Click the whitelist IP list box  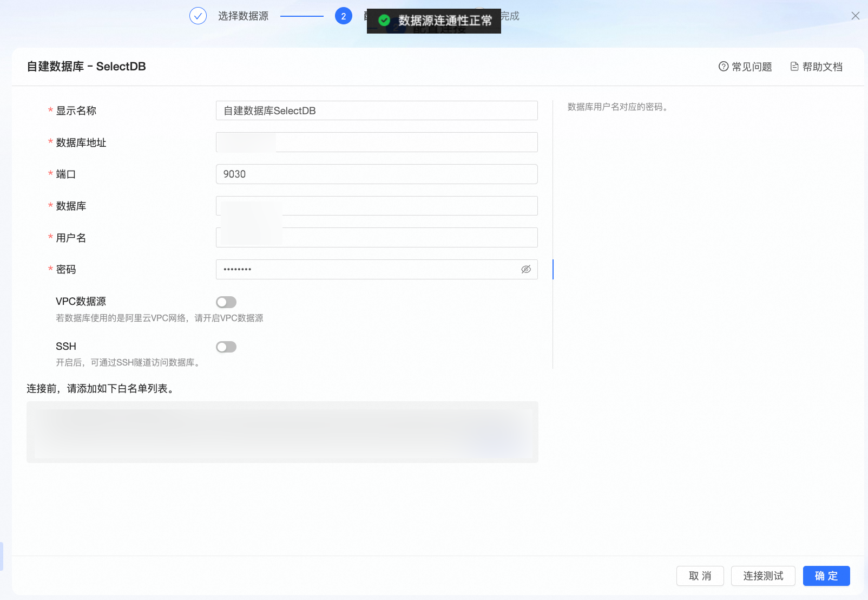[282, 432]
